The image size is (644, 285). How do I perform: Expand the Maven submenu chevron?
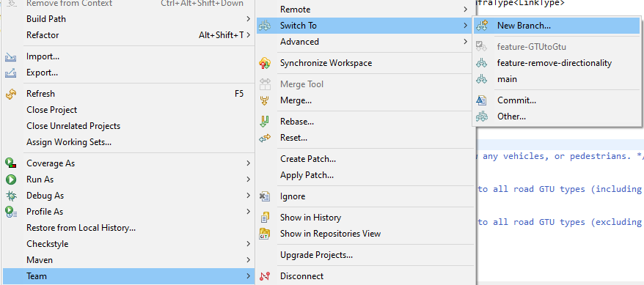(x=249, y=260)
